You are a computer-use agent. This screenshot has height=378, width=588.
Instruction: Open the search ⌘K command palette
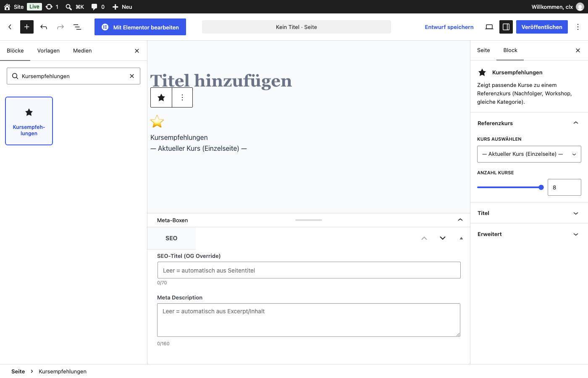point(75,7)
